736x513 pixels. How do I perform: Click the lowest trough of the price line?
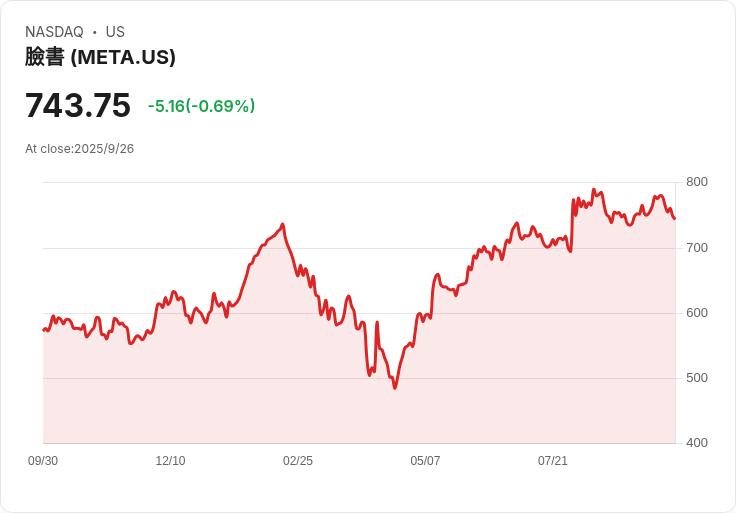(x=395, y=387)
